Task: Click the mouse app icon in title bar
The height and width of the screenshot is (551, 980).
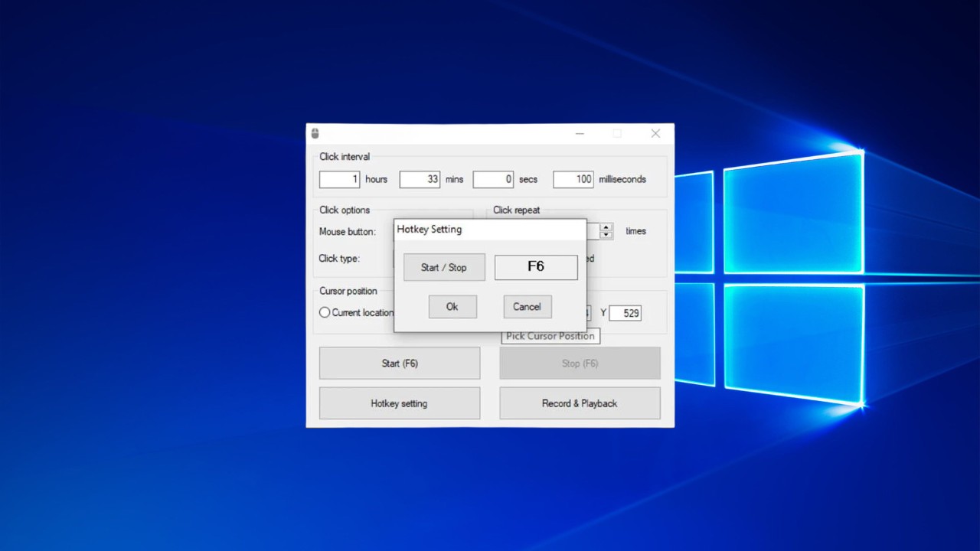Action: [x=315, y=133]
